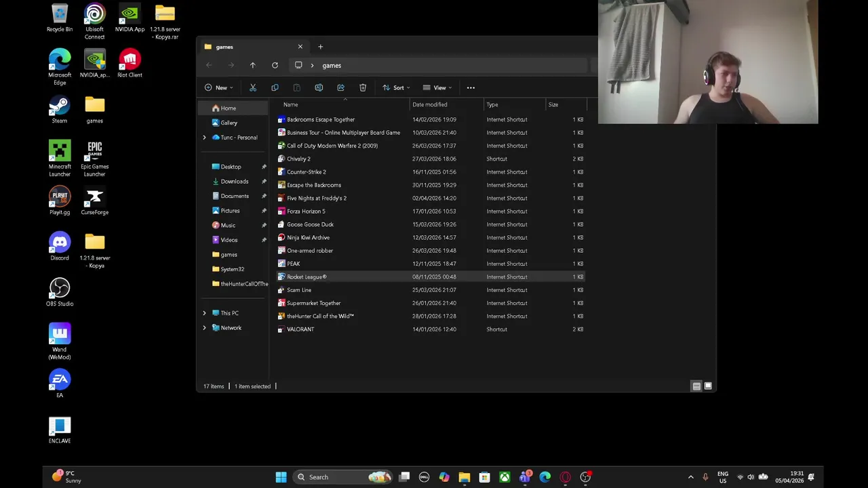
Task: Go up one folder level arrow
Action: point(252,65)
